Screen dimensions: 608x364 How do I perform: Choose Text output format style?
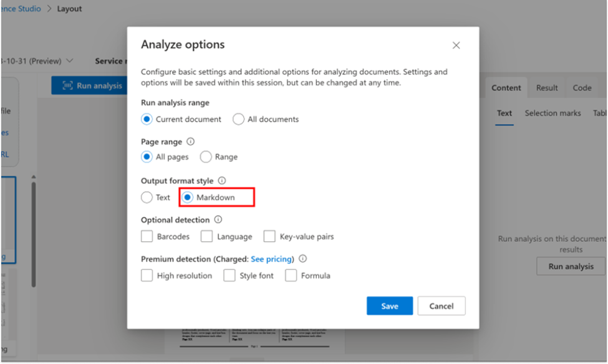click(147, 198)
